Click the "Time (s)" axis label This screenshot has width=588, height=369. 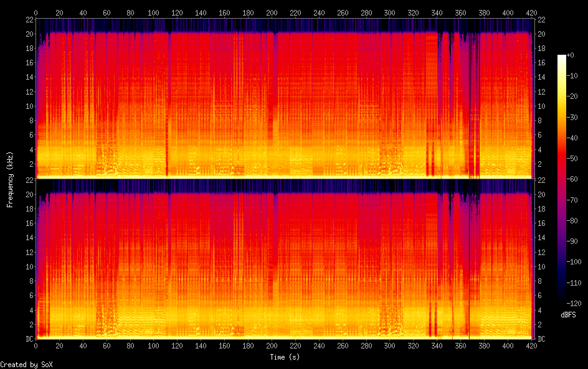(285, 357)
